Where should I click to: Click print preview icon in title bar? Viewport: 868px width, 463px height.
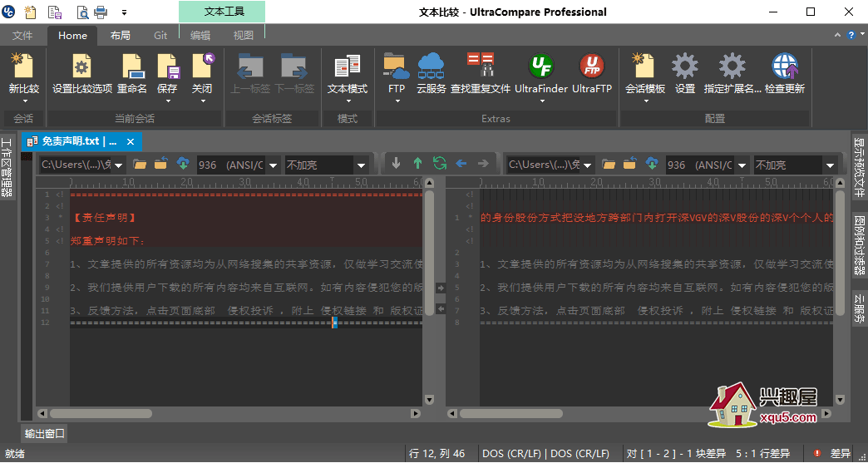coord(82,12)
